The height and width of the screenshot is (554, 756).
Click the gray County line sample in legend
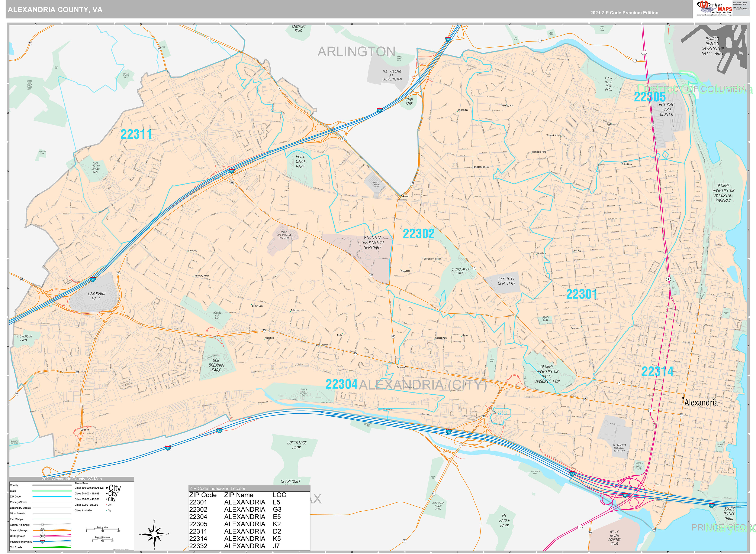(x=52, y=485)
